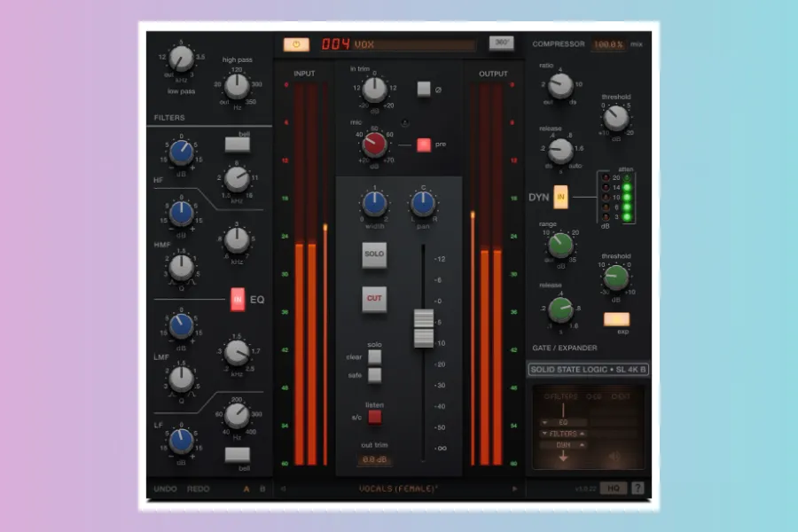Enable the mic pre button
The width and height of the screenshot is (798, 532).
pyautogui.click(x=424, y=144)
